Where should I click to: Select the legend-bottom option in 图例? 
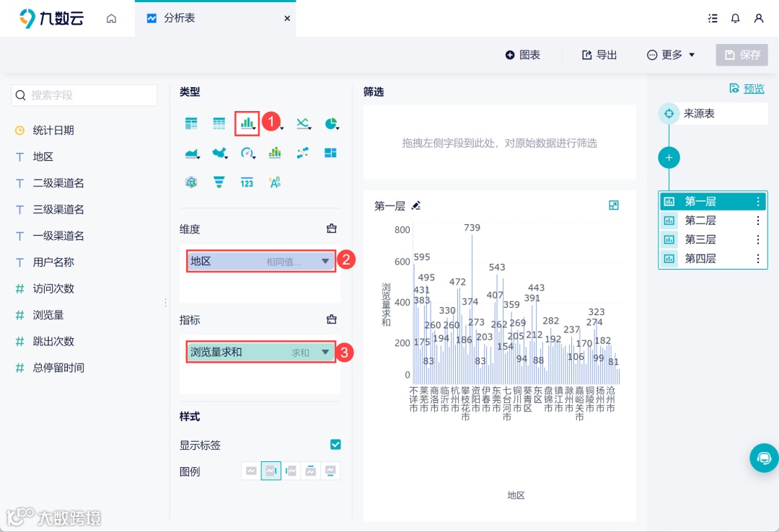330,471
